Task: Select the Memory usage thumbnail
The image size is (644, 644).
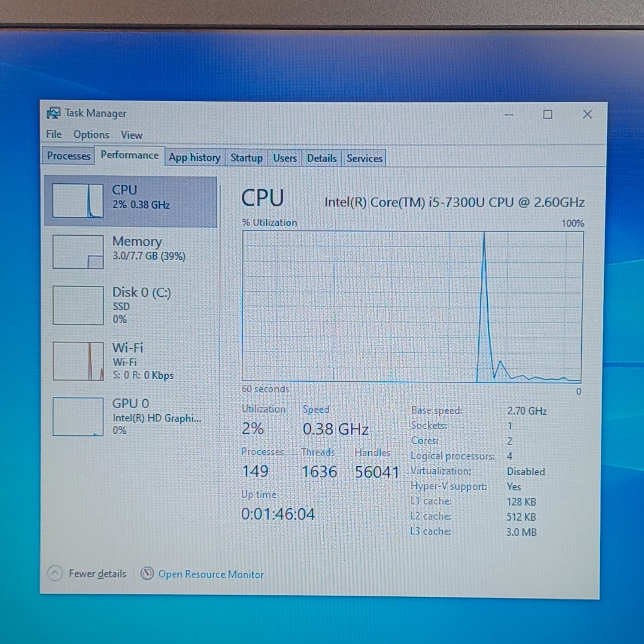Action: coord(78,252)
